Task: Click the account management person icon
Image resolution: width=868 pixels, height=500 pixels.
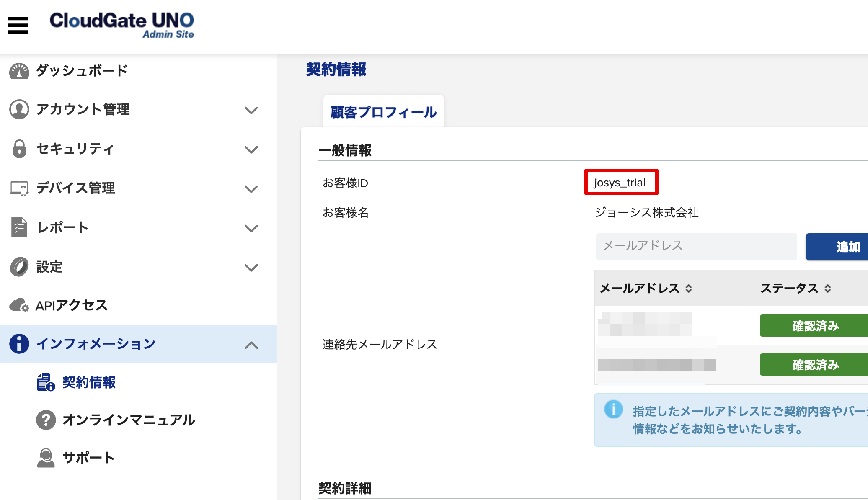Action: 19,109
